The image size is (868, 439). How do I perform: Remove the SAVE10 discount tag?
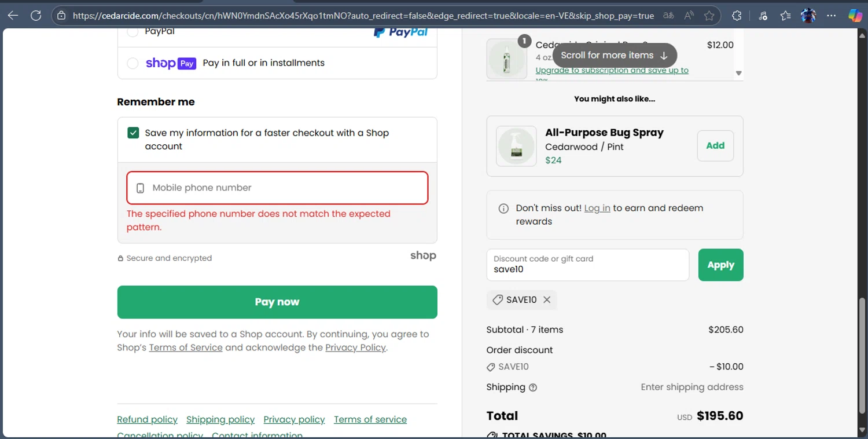[x=547, y=299]
